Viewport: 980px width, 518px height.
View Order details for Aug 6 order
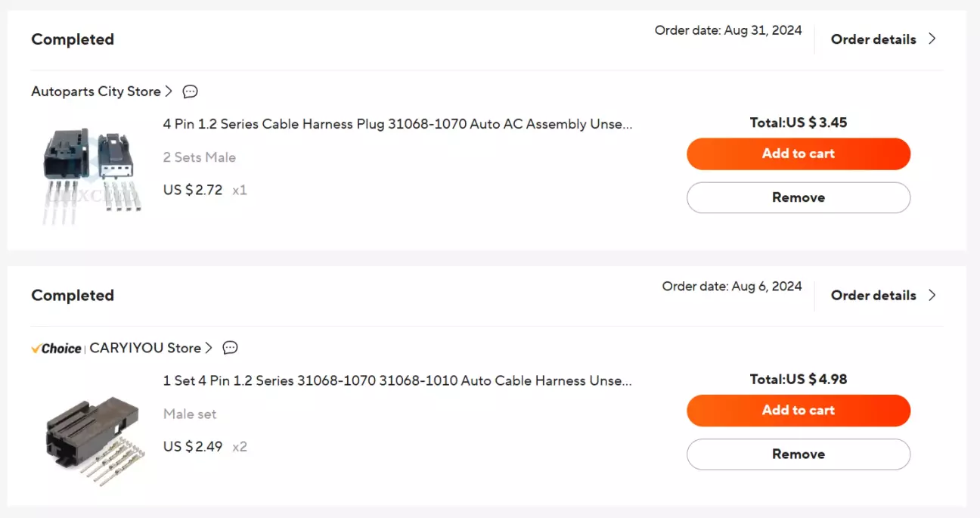point(873,296)
